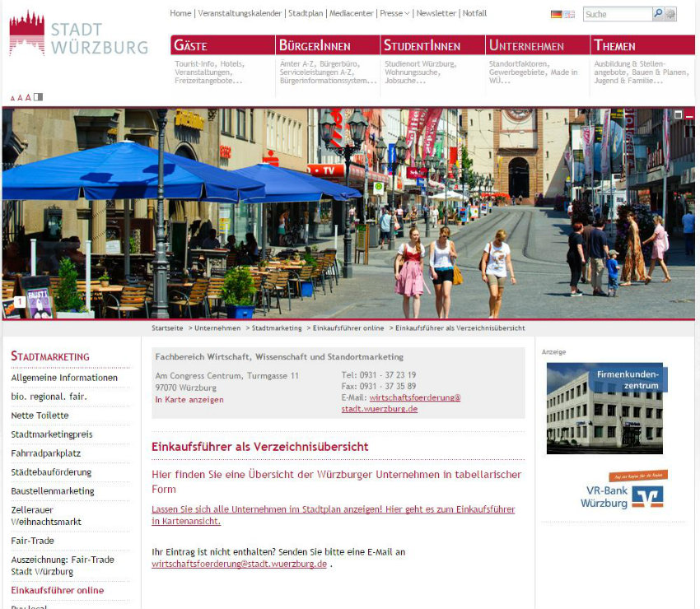Open Allgemeine Informationen in sidebar
700x609 pixels.
click(x=64, y=378)
